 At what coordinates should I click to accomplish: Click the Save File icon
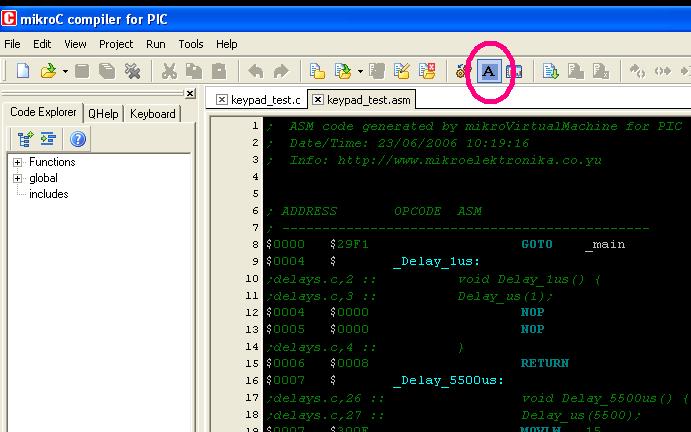[82, 71]
